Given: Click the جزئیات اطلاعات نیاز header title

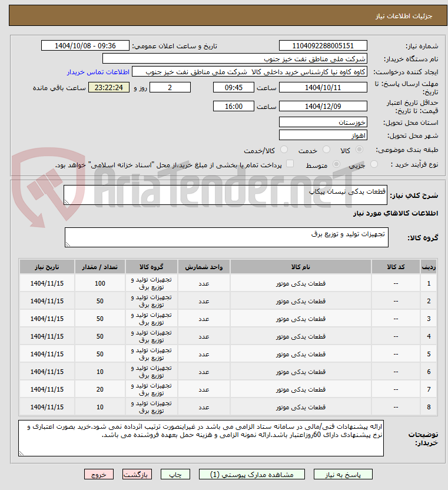Looking at the screenshot, I should coord(404,16).
